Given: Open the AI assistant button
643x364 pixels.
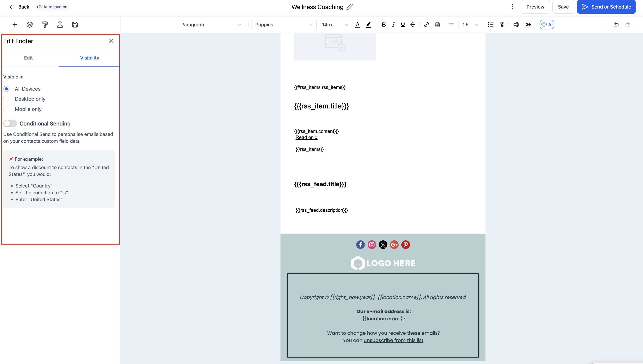Looking at the screenshot, I should pyautogui.click(x=547, y=24).
